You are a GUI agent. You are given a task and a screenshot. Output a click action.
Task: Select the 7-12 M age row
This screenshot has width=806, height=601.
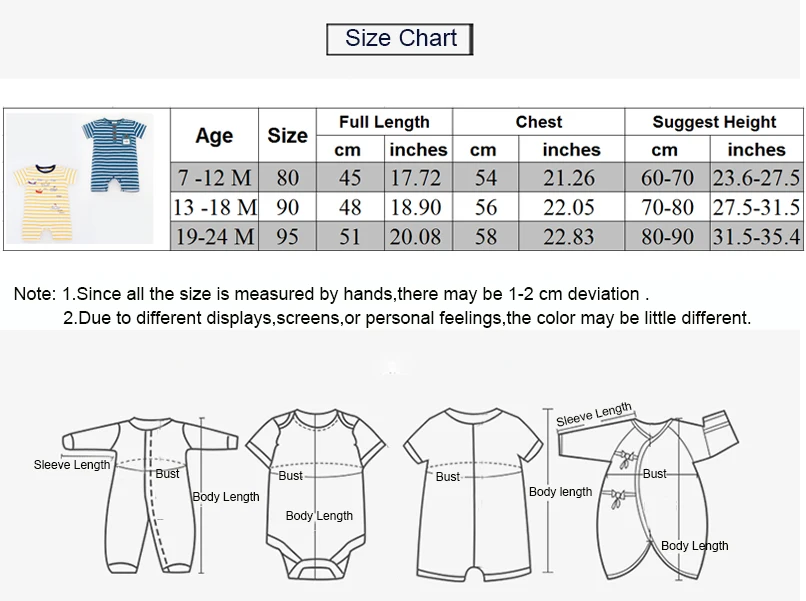pyautogui.click(x=487, y=177)
